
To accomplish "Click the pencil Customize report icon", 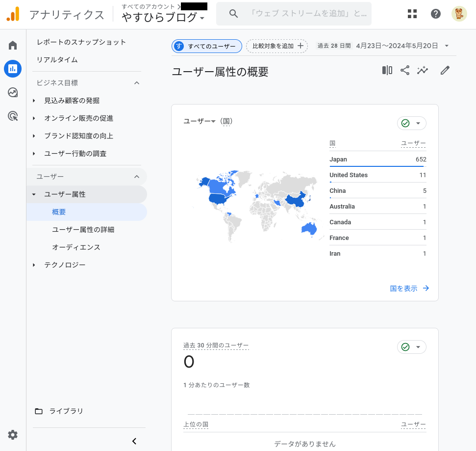I will click(445, 71).
